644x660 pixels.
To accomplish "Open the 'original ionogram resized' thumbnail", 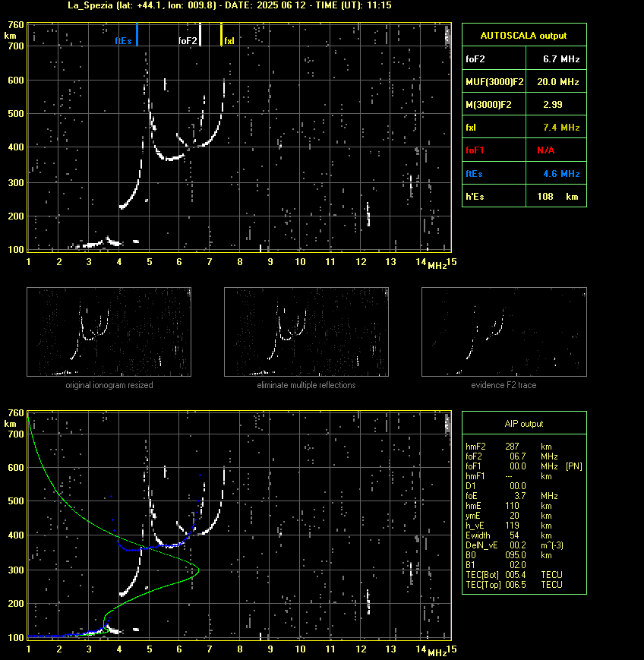I will 109,332.
